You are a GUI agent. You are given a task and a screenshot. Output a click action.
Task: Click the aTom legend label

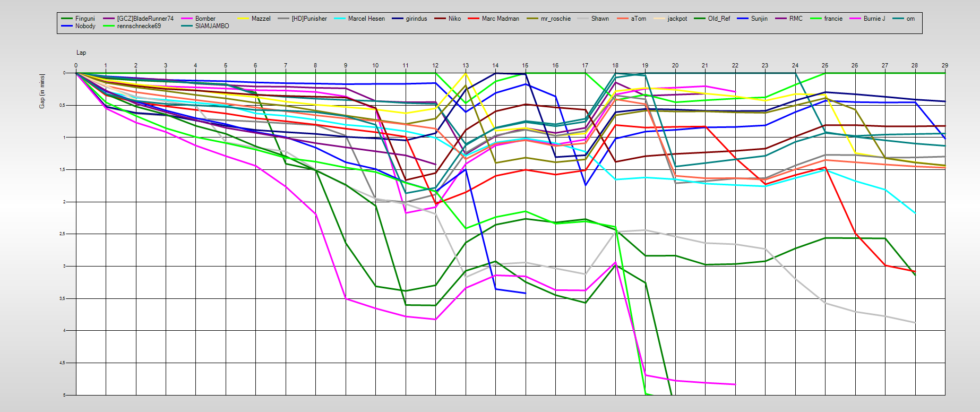[638, 19]
